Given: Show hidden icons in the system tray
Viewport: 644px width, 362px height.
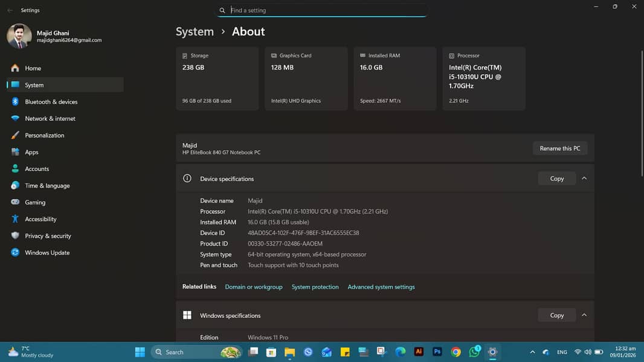Looking at the screenshot, I should pyautogui.click(x=532, y=352).
